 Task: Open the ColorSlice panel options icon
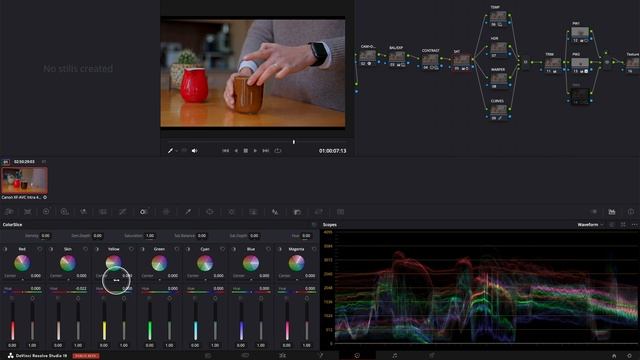314,224
